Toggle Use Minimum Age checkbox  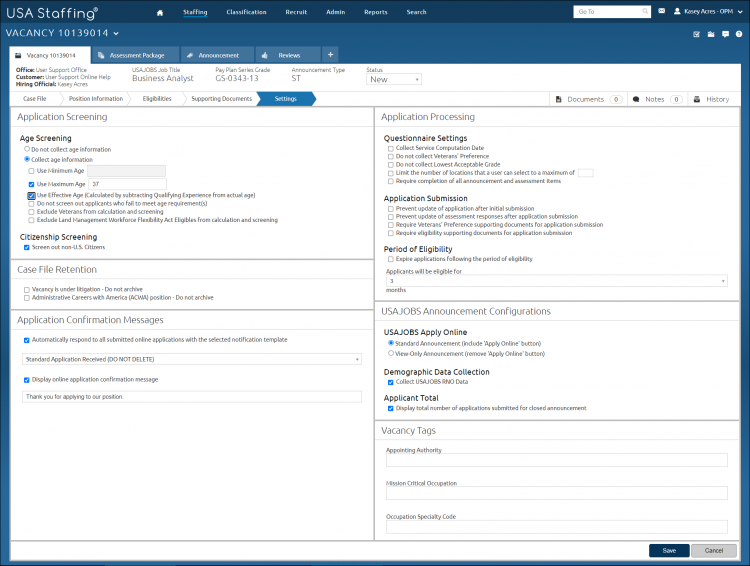(32, 171)
